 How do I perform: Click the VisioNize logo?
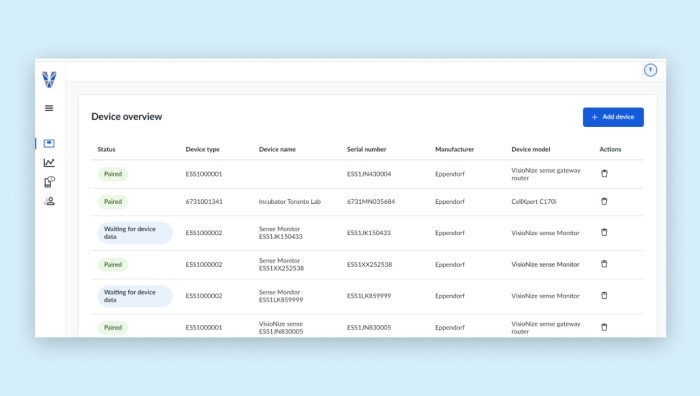pos(49,79)
